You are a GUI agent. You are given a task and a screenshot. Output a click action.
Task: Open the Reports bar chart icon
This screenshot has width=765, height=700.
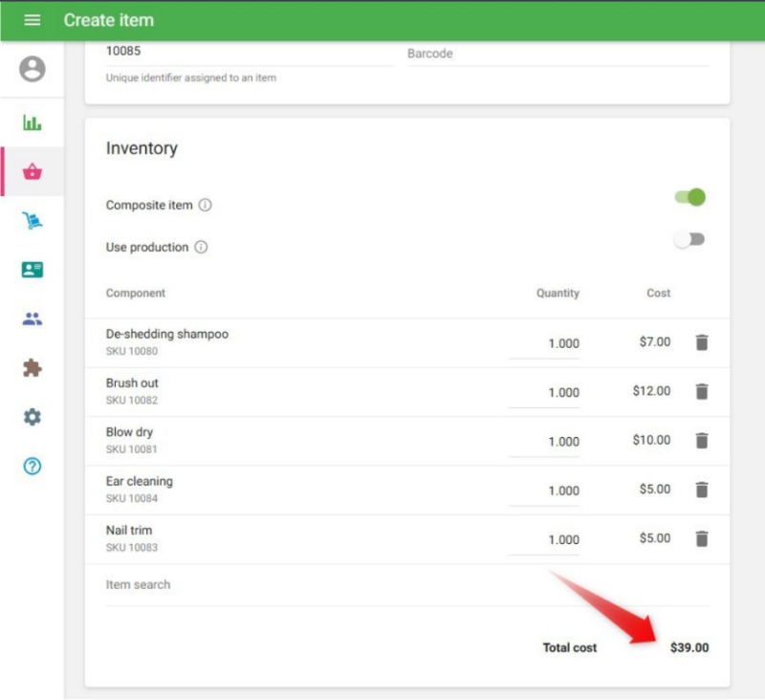[x=33, y=122]
